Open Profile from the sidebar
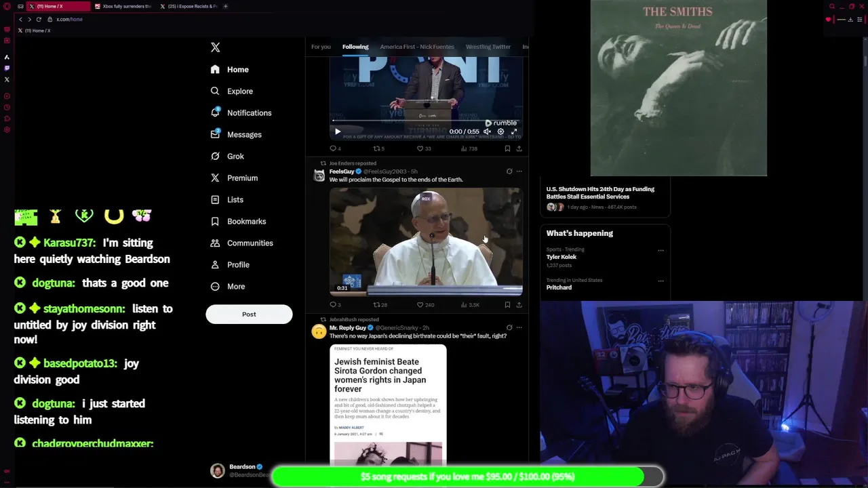 (x=230, y=264)
